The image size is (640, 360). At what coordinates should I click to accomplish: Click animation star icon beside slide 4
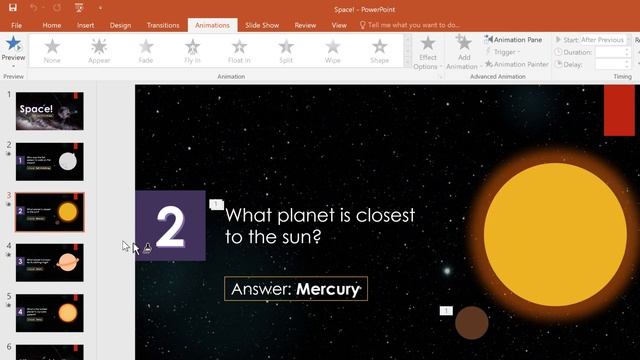(x=8, y=255)
